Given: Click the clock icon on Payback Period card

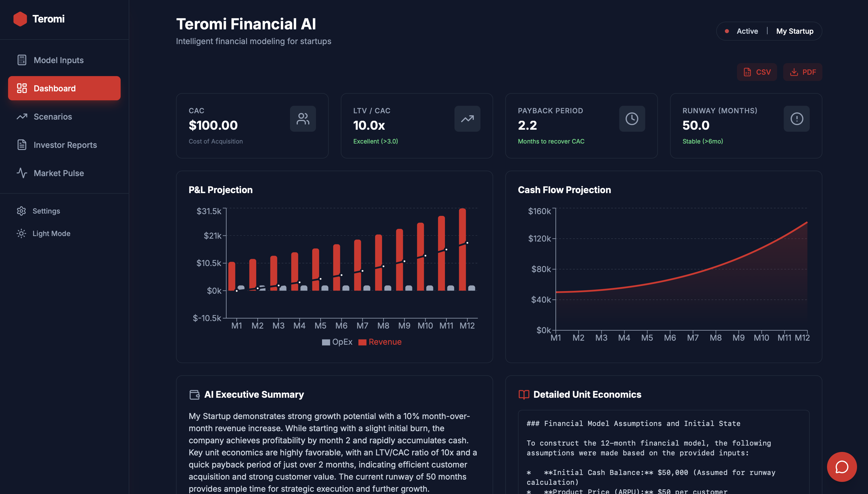Looking at the screenshot, I should click(632, 119).
